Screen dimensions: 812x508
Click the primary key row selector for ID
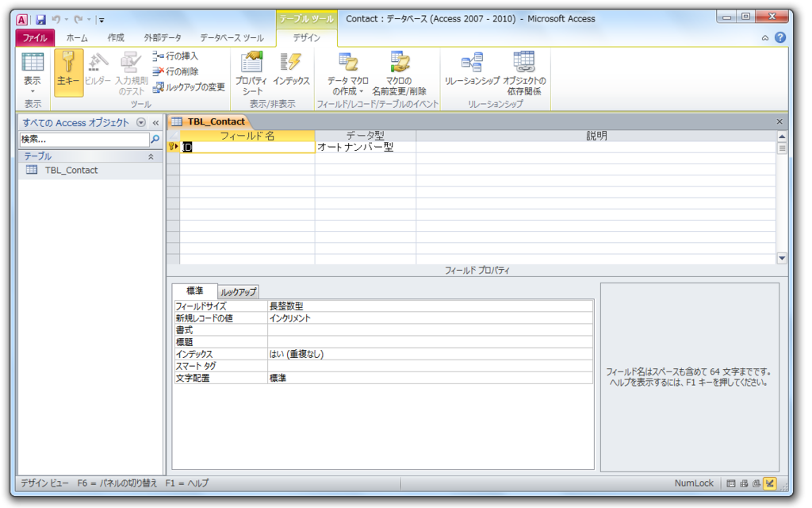click(x=173, y=147)
